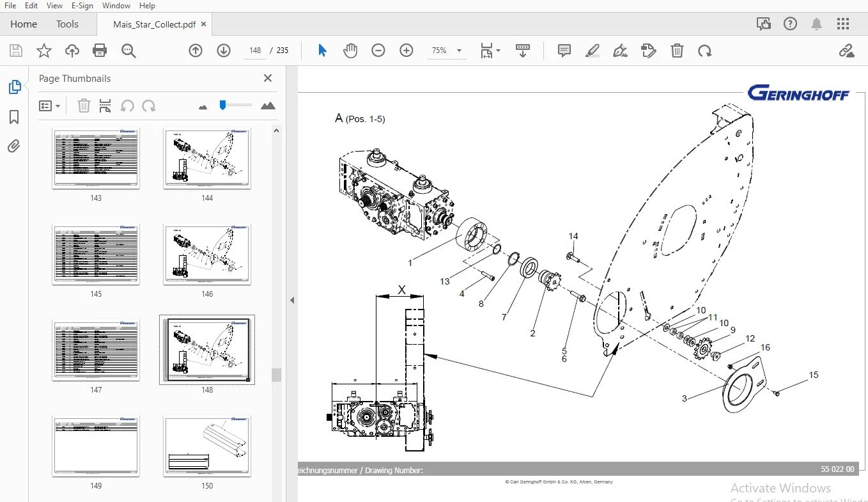Select the page 149 thumbnail
The image size is (868, 502).
pyautogui.click(x=96, y=446)
